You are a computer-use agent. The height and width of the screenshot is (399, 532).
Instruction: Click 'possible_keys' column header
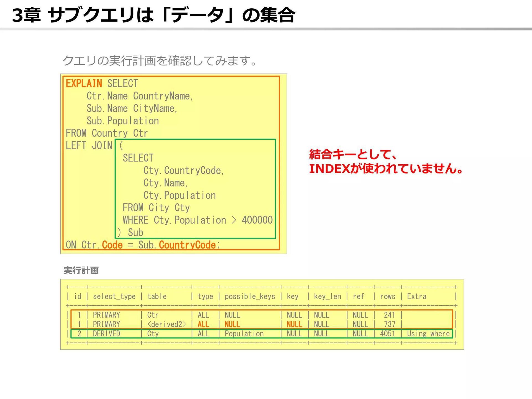click(250, 296)
